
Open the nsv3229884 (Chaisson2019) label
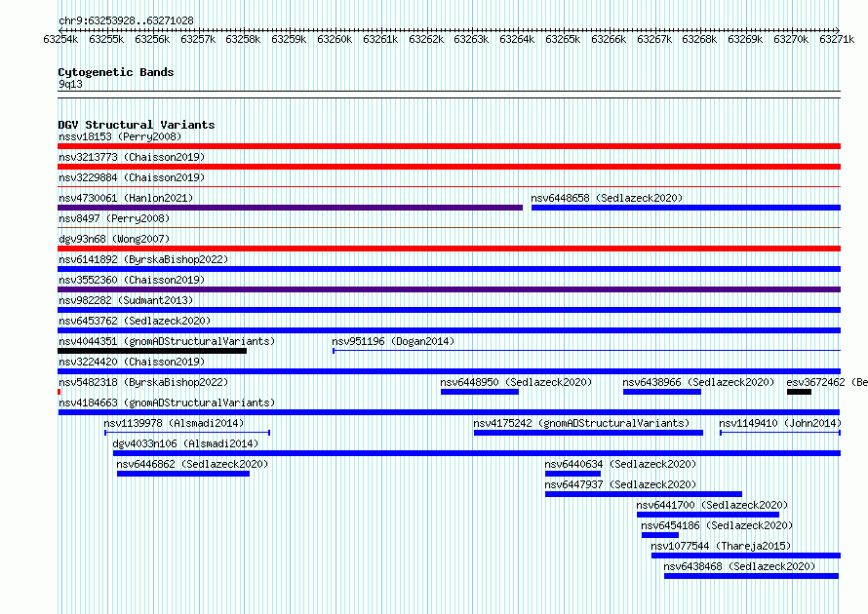pyautogui.click(x=132, y=177)
